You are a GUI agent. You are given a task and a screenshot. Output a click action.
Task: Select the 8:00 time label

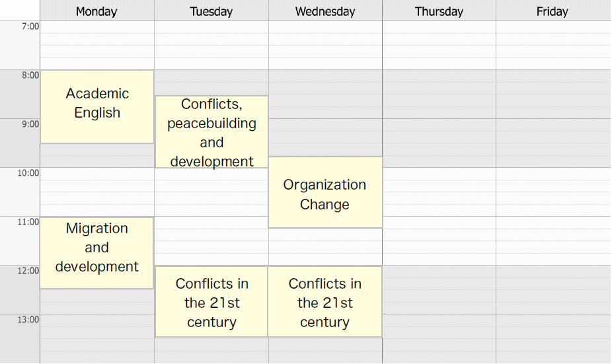pos(30,75)
